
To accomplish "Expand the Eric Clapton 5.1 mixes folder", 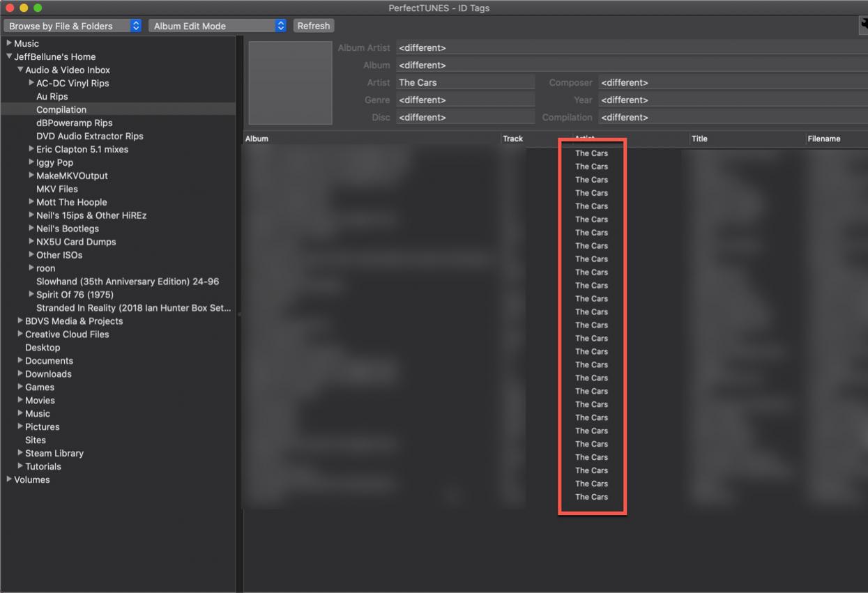I will pyautogui.click(x=31, y=149).
